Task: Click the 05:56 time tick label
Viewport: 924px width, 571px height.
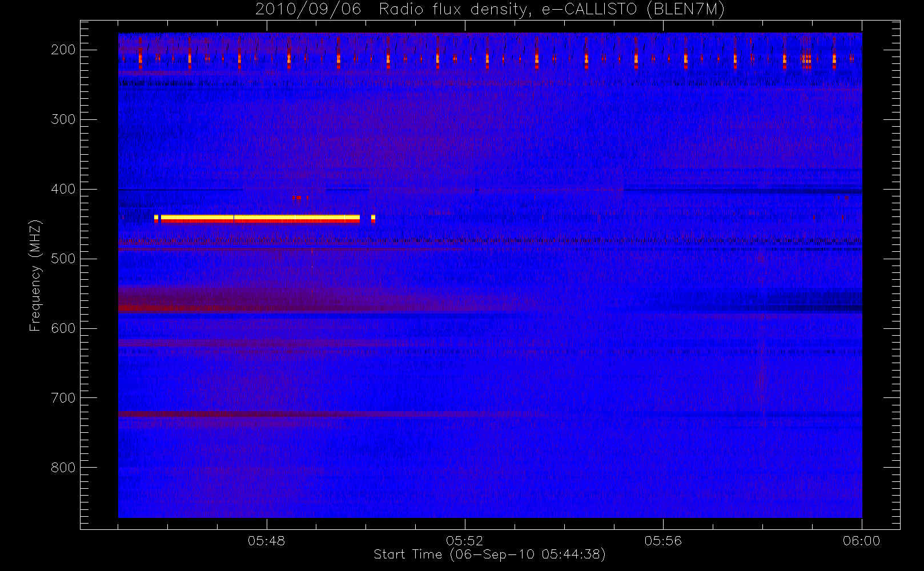Action: 663,541
